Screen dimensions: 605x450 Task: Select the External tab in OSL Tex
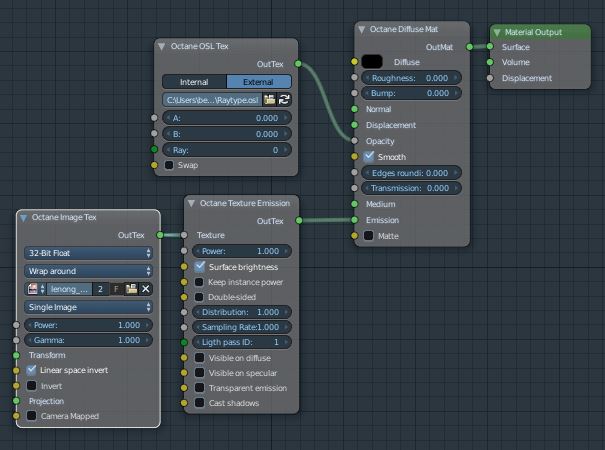[x=259, y=82]
